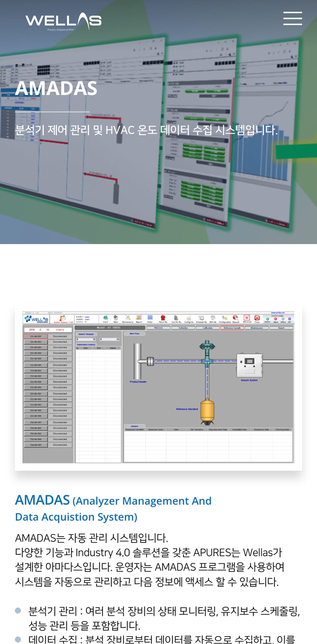317x644 pixels.
Task: Open the Configuration icon in toolbar
Action: (225, 319)
